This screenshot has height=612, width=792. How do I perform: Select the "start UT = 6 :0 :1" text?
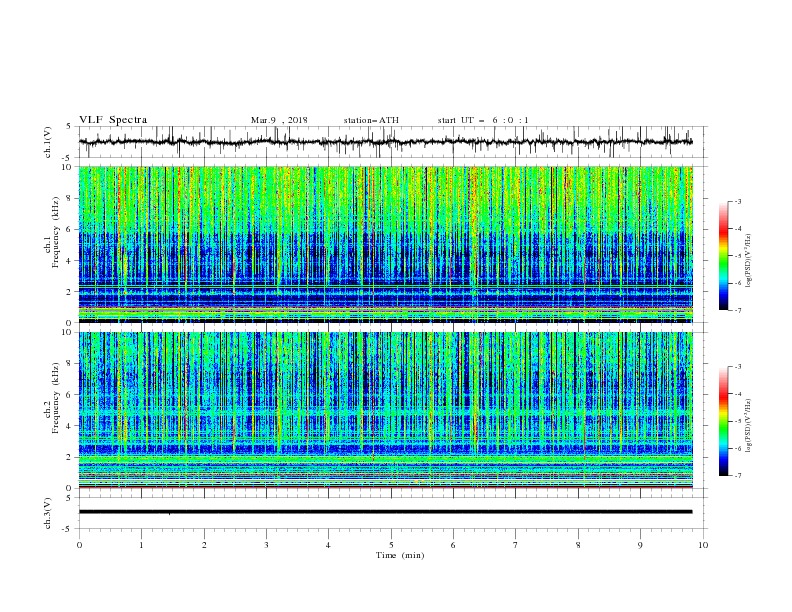point(483,120)
